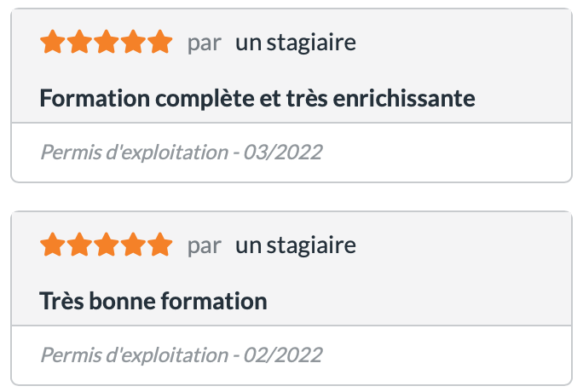Image resolution: width=583 pixels, height=392 pixels.
Task: Click the 'par' label in 'Très bonne formation' review
Action: [205, 247]
